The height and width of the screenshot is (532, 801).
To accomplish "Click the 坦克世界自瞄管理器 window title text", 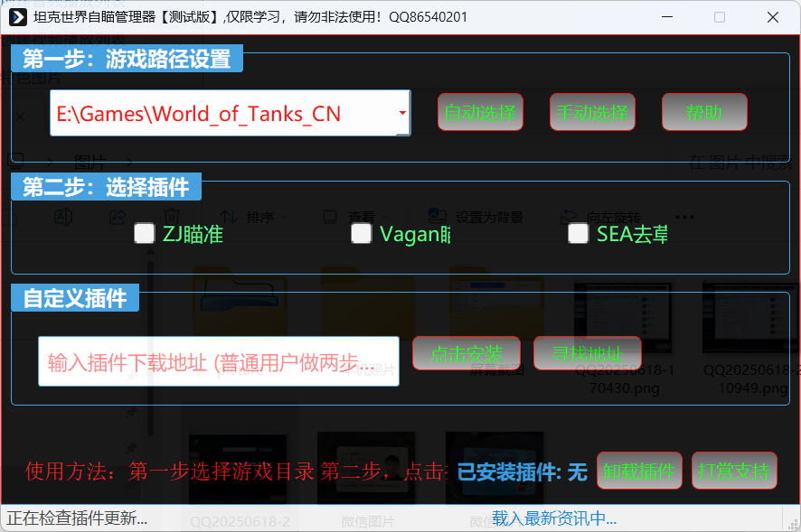I will pyautogui.click(x=250, y=17).
